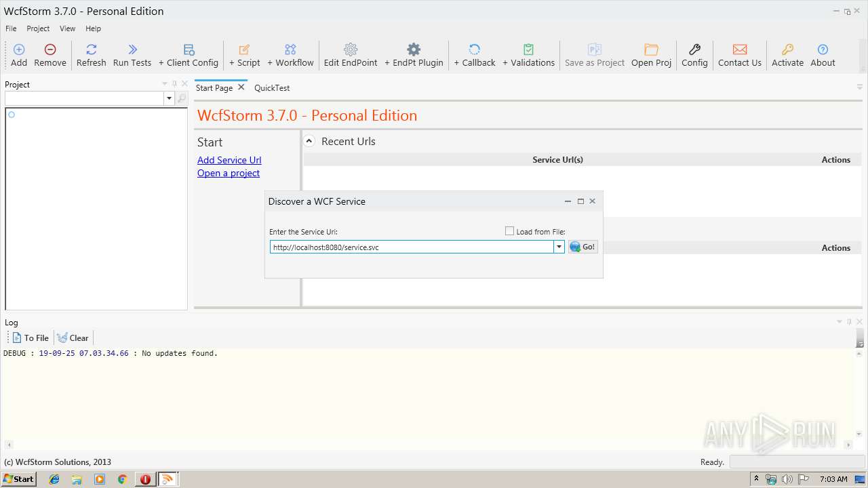868x488 pixels.
Task: Click the Open Proj folder icon
Action: 651,49
